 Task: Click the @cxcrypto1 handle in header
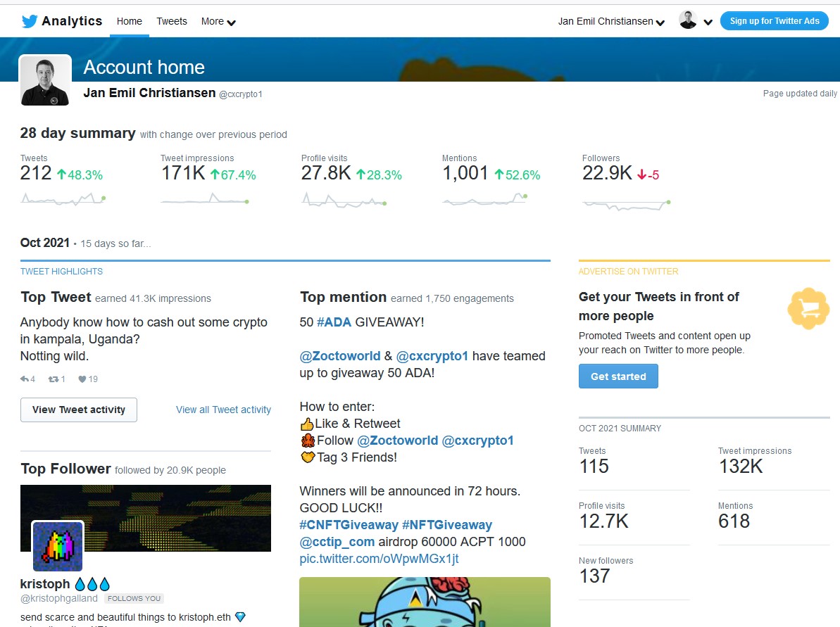[x=241, y=94]
